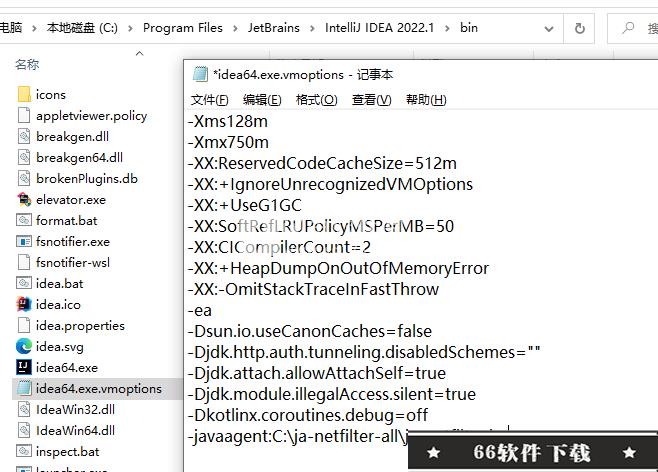Select the format.bat file icon
The width and height of the screenshot is (658, 472).
(24, 220)
